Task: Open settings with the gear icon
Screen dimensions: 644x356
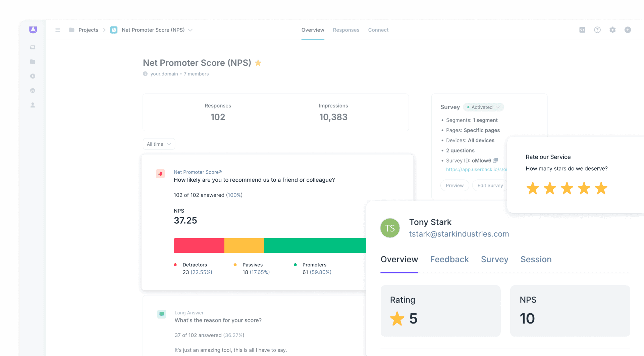Action: coord(612,30)
